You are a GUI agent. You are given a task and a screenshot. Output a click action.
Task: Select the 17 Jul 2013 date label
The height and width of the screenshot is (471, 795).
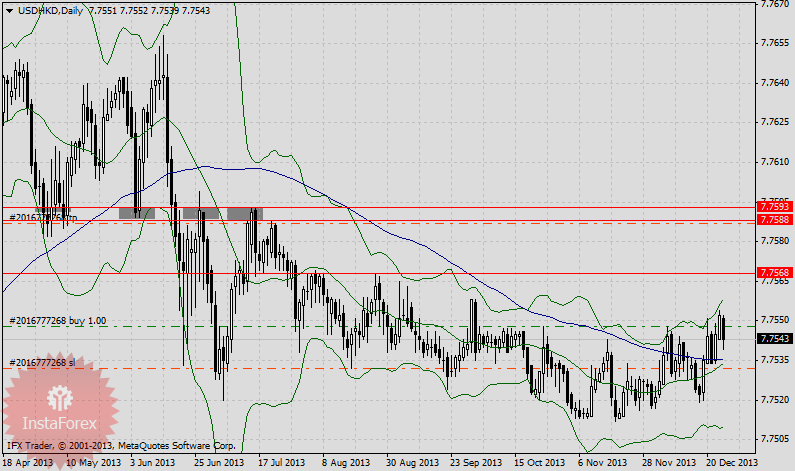[281, 462]
